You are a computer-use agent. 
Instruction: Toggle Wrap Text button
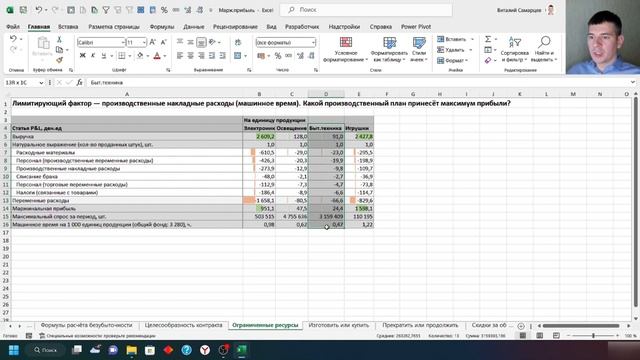tap(238, 42)
